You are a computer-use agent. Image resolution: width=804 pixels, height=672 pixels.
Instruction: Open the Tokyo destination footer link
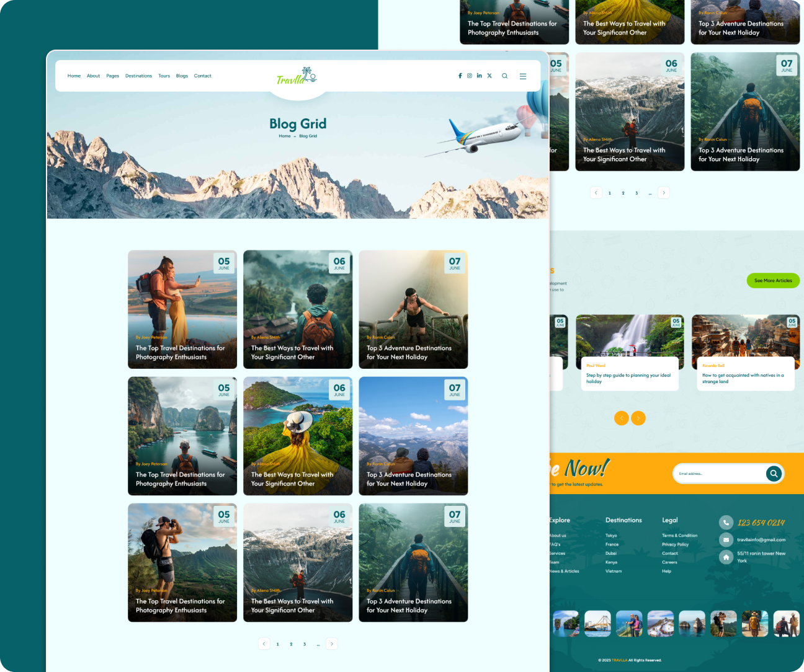611,536
